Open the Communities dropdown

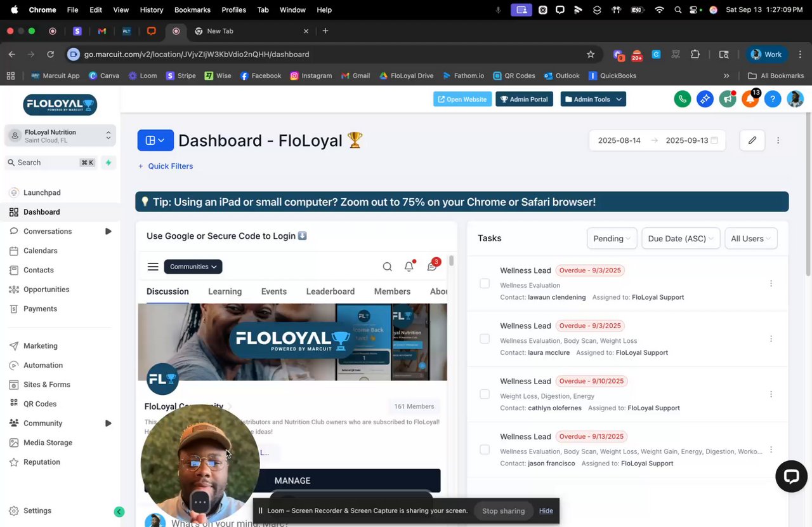pos(193,267)
